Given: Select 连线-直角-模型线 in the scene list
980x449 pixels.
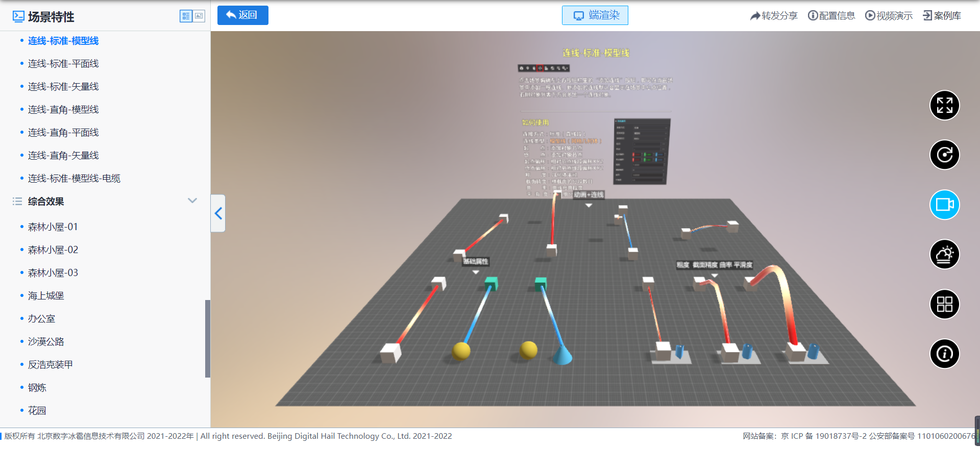Looking at the screenshot, I should click(x=63, y=110).
